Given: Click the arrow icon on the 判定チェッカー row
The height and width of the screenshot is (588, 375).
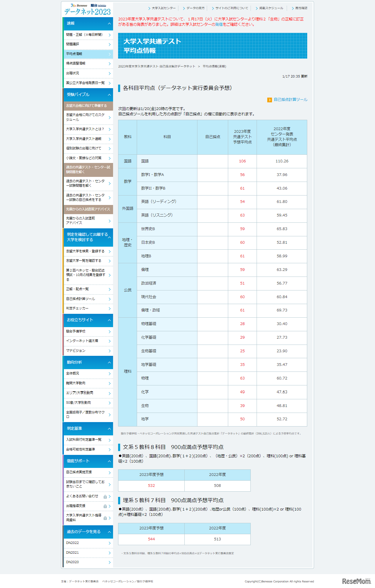Looking at the screenshot, I should click(x=110, y=308).
